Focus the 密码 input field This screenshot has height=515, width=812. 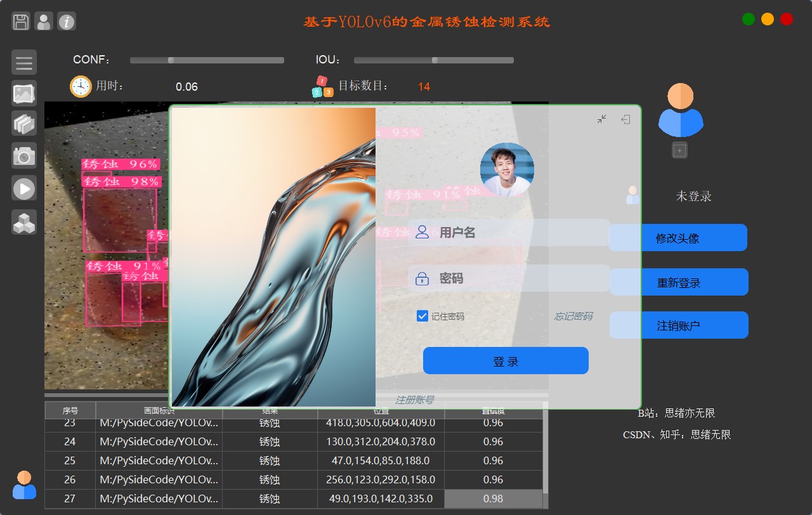coord(509,278)
